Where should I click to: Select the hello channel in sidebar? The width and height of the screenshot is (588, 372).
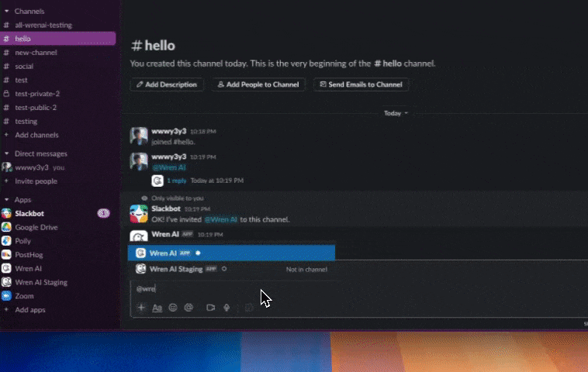(57, 39)
